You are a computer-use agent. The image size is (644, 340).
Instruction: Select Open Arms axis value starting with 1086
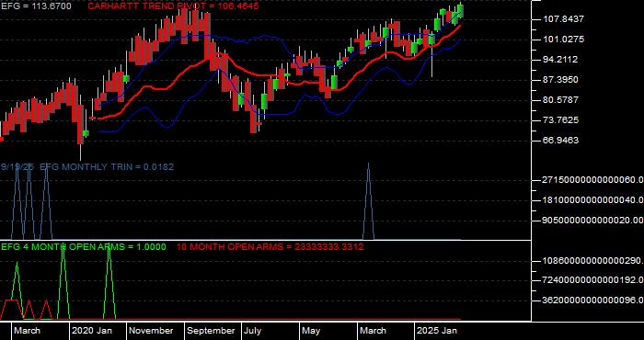pyautogui.click(x=592, y=260)
